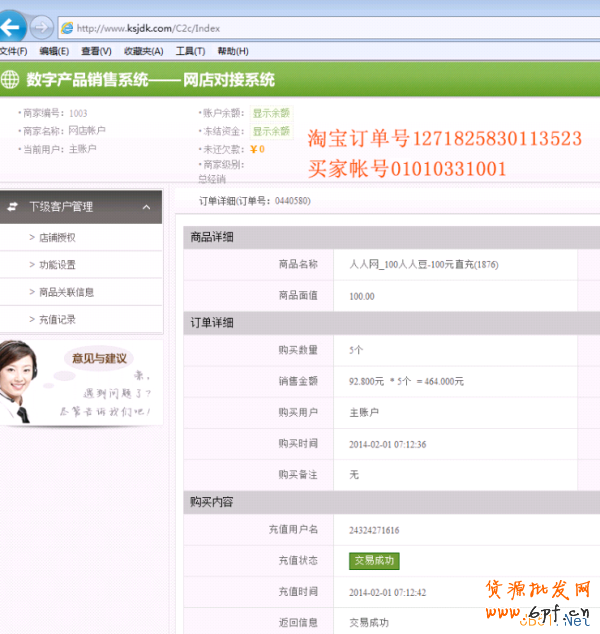Open 商品关联信息 in sidebar

pos(66,292)
